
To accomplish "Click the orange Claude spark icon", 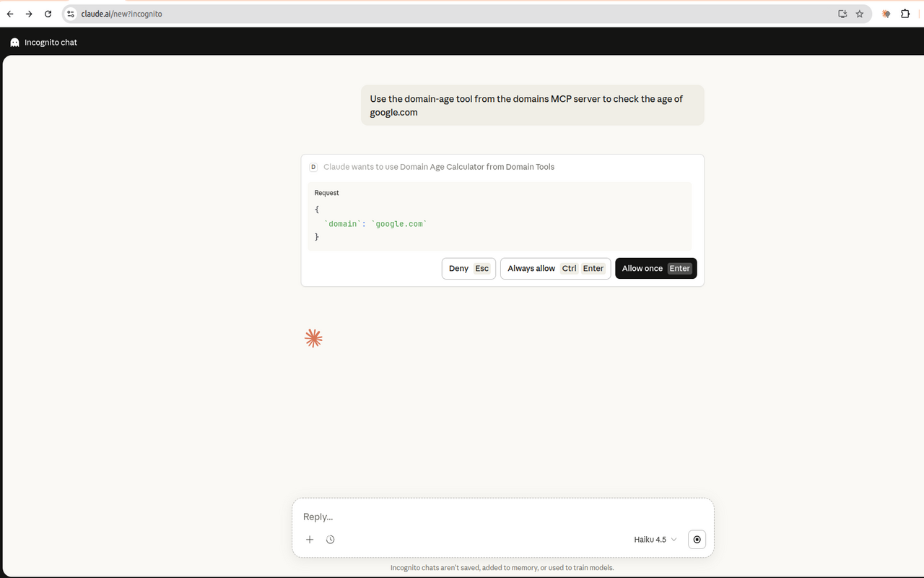I will point(313,338).
